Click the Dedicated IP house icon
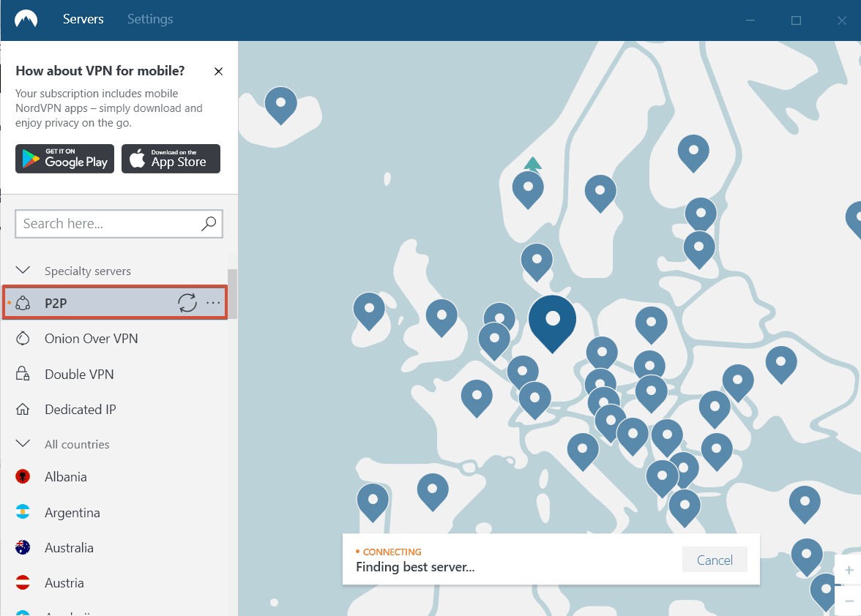861x616 pixels. [23, 409]
